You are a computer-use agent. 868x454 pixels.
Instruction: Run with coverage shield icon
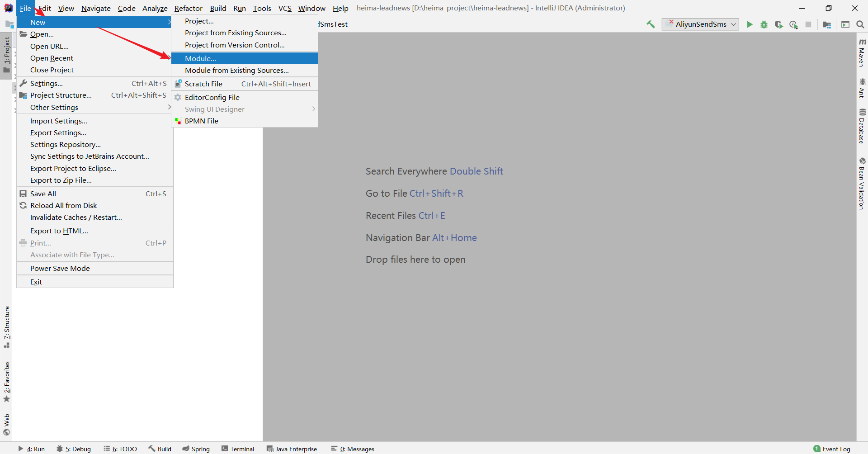(x=778, y=24)
